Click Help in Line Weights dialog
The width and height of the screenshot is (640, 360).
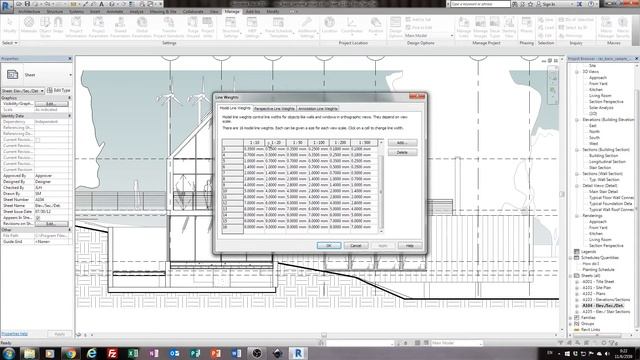click(410, 245)
